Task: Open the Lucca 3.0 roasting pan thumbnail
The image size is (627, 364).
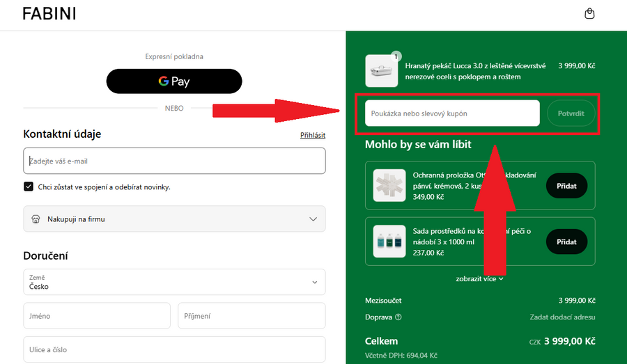Action: point(381,71)
